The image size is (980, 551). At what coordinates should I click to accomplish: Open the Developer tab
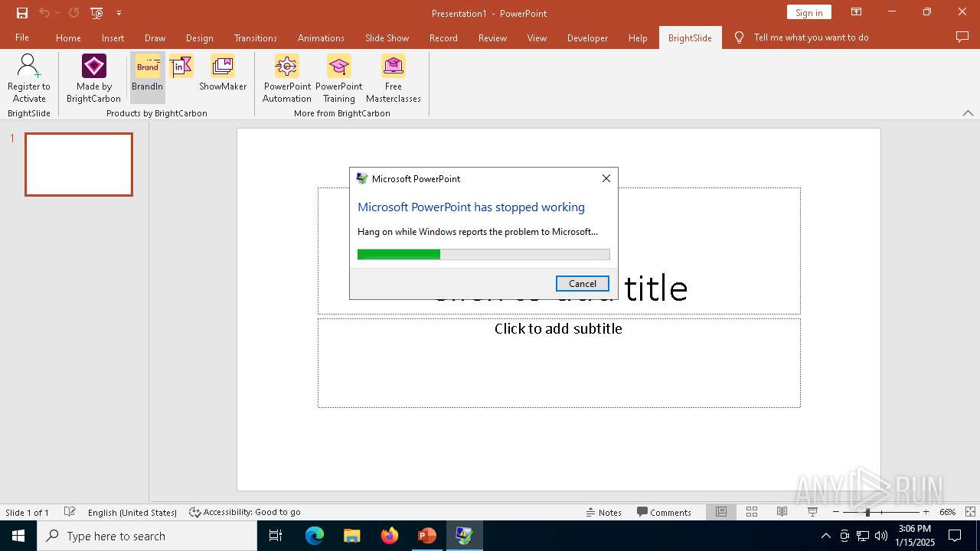587,37
